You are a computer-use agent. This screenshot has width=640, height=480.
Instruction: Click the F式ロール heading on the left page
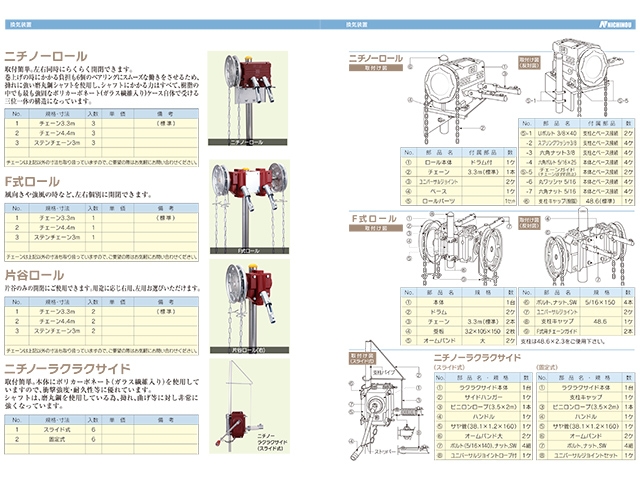(32, 182)
